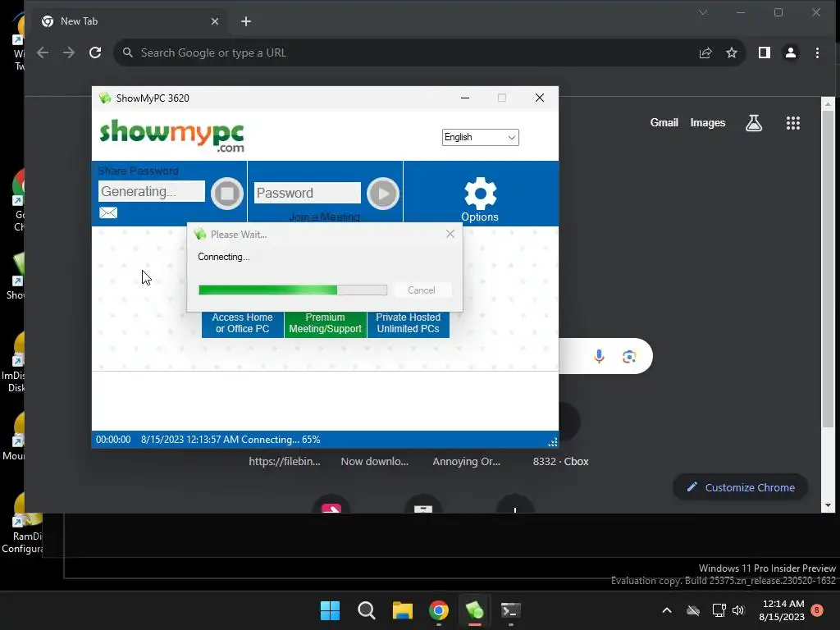Open clock showing 12:14 AM
The height and width of the screenshot is (630, 840).
[782, 610]
